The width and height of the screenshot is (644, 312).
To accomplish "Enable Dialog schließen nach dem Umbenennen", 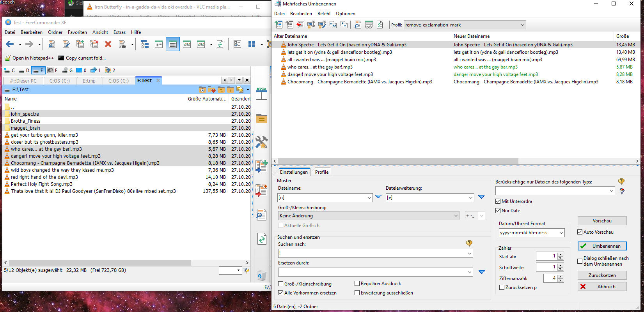I will tap(580, 261).
